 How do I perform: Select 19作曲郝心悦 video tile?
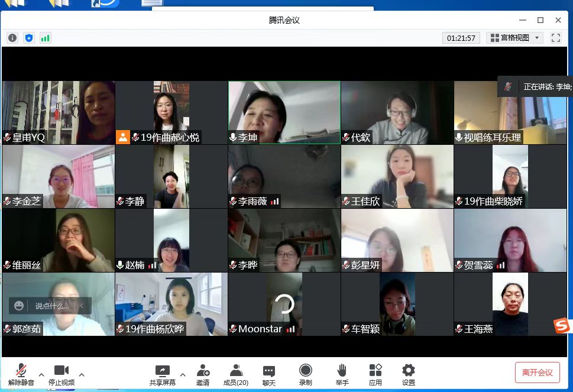point(171,112)
